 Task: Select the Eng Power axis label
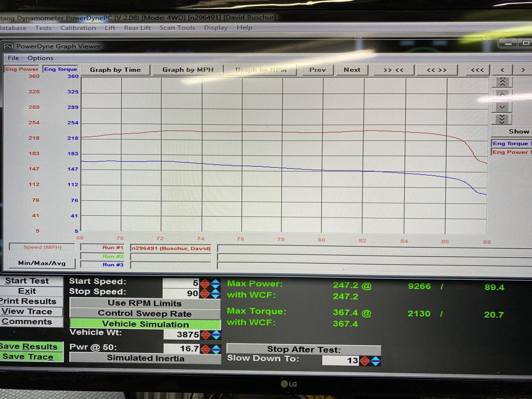click(22, 69)
